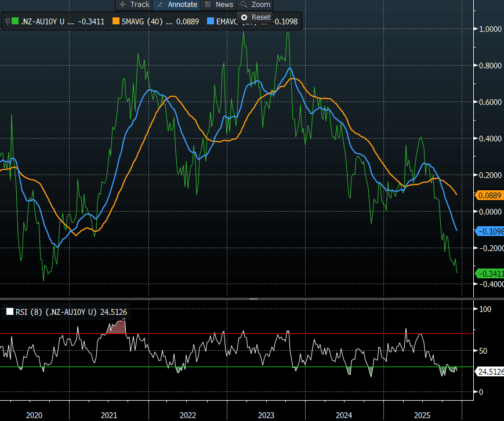Click the blue EMAVG legend swatch
The image size is (504, 421).
point(212,21)
